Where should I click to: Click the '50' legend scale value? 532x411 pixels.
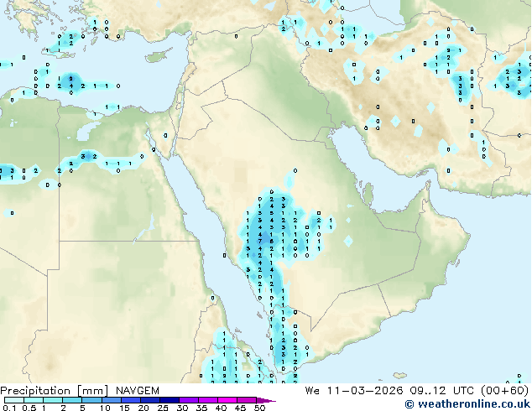(260, 408)
